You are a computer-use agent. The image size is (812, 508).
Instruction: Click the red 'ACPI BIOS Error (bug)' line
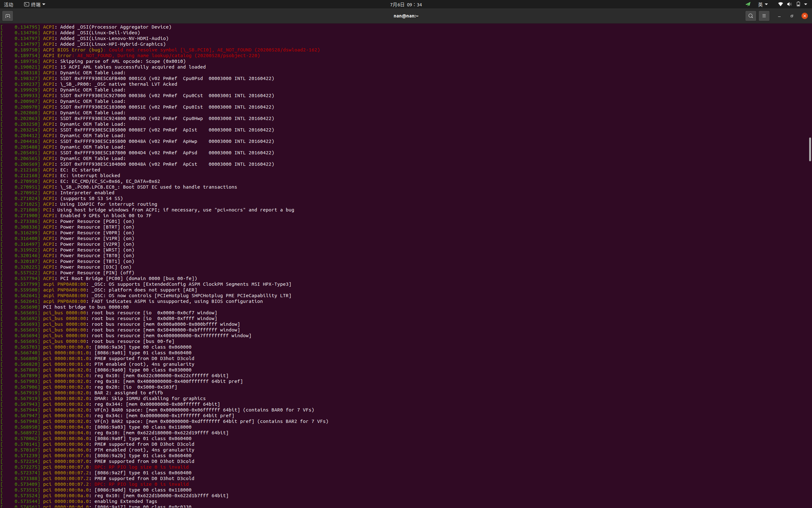[160, 50]
